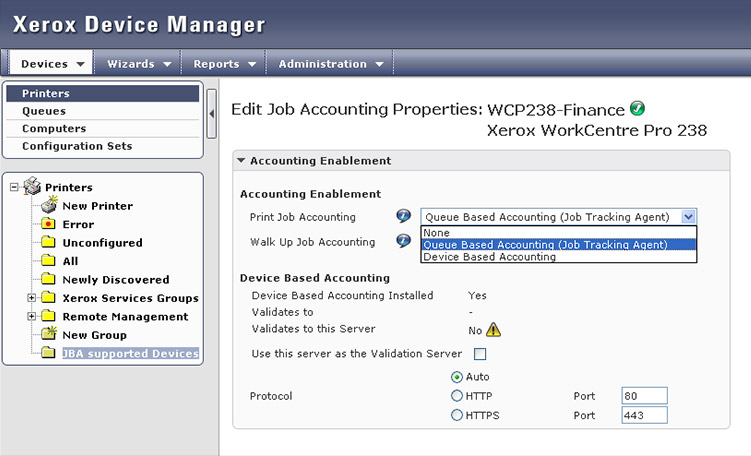Collapse the Printers tree root
Image resolution: width=751 pixels, height=456 pixels.
pos(14,187)
